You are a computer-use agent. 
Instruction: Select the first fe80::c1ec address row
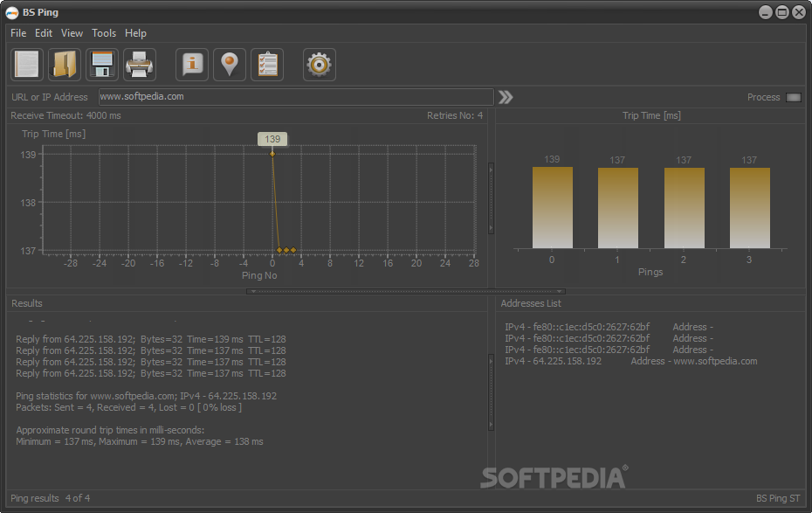coord(609,327)
